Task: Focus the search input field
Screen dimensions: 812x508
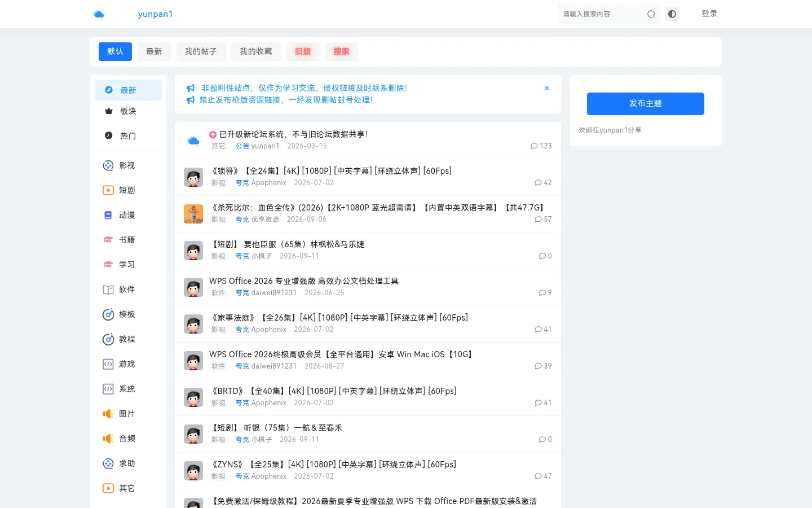Action: pos(601,14)
